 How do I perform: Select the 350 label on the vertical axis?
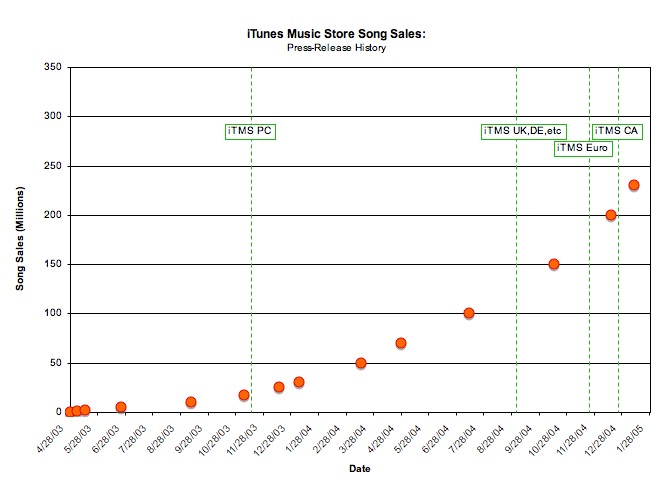[x=52, y=68]
